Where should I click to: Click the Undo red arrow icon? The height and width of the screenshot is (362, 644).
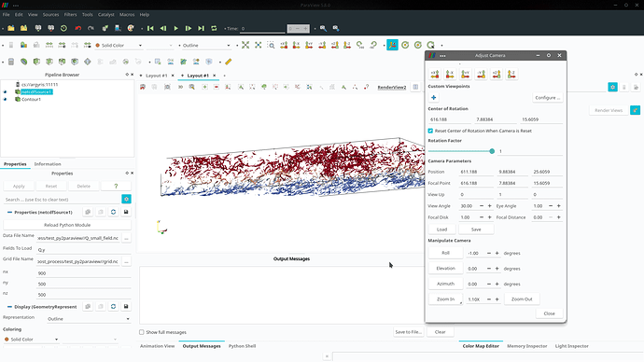click(78, 28)
